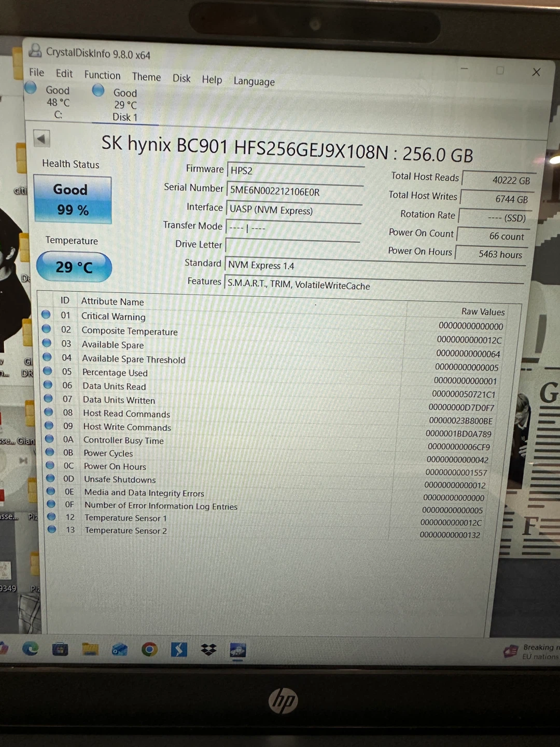Click the Rotation Rate value (SSD)

coord(495,217)
